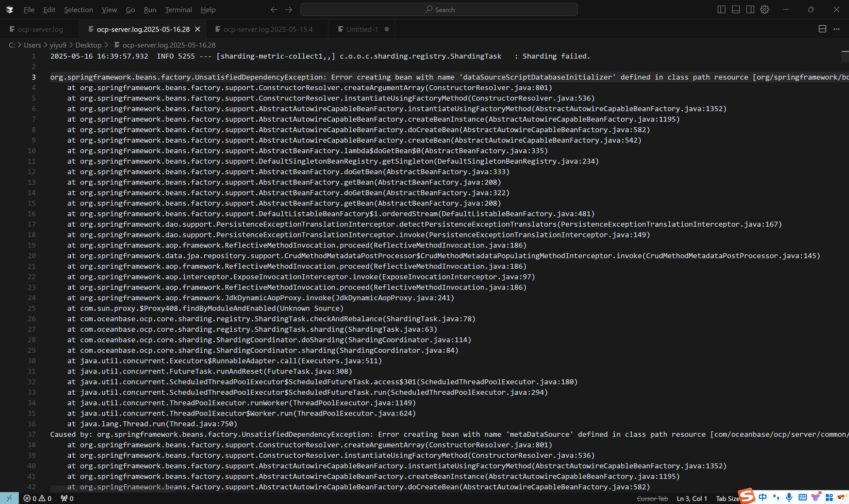Toggle the primary side bar layout icon
849x504 pixels.
721,9
